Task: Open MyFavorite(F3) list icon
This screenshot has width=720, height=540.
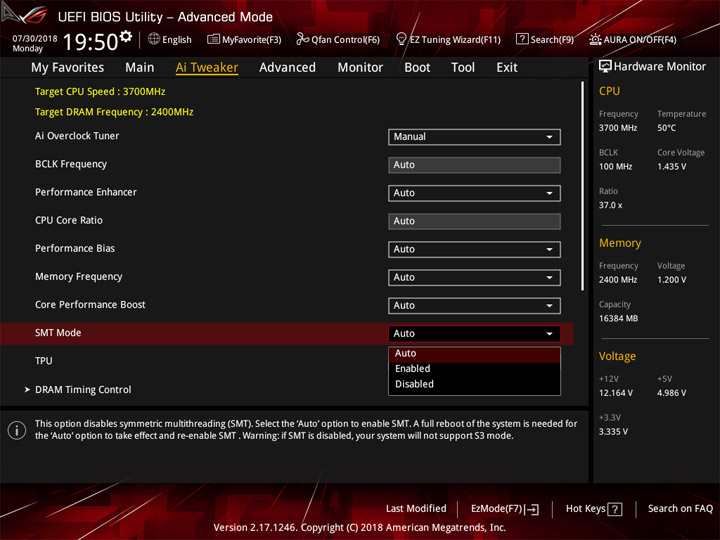Action: click(213, 39)
